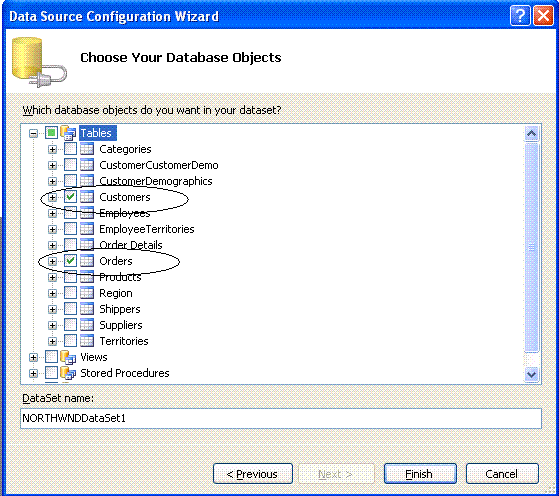The image size is (559, 496).
Task: Click the Finish button
Action: pyautogui.click(x=420, y=474)
